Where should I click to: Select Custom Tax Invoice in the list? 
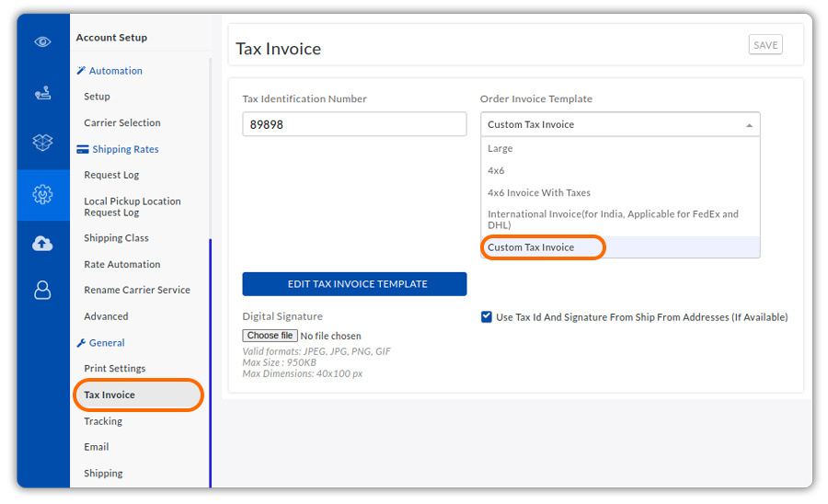coord(620,247)
